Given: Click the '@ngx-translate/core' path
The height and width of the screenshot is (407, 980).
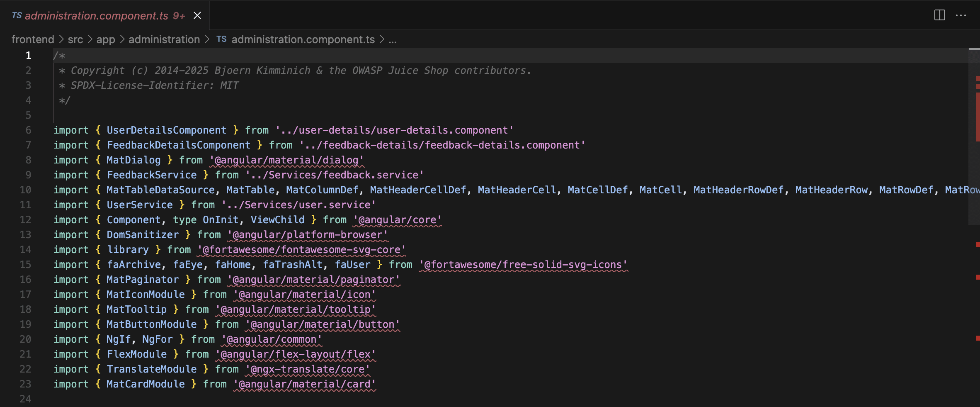Looking at the screenshot, I should [308, 369].
